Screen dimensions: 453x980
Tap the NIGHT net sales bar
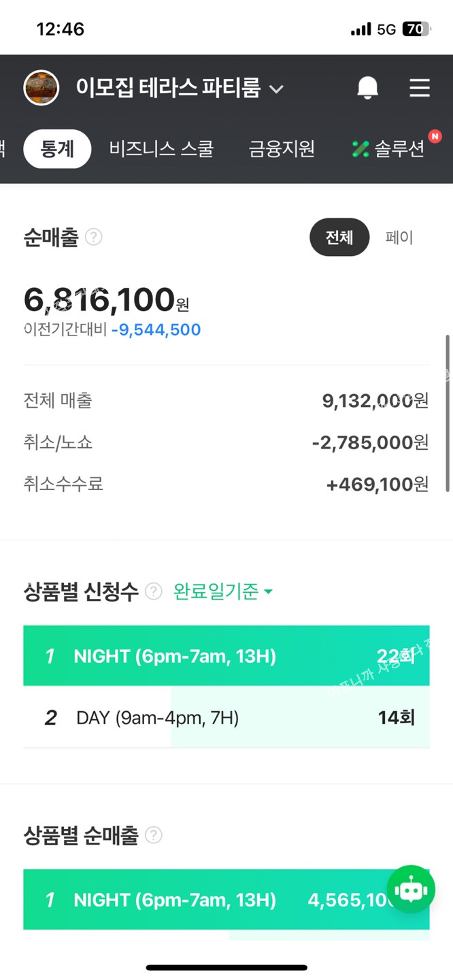[204, 900]
